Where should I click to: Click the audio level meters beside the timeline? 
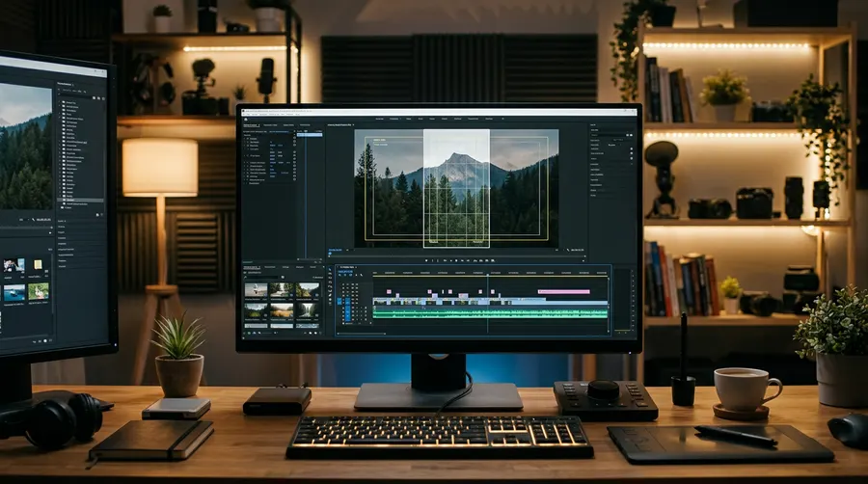[622, 302]
